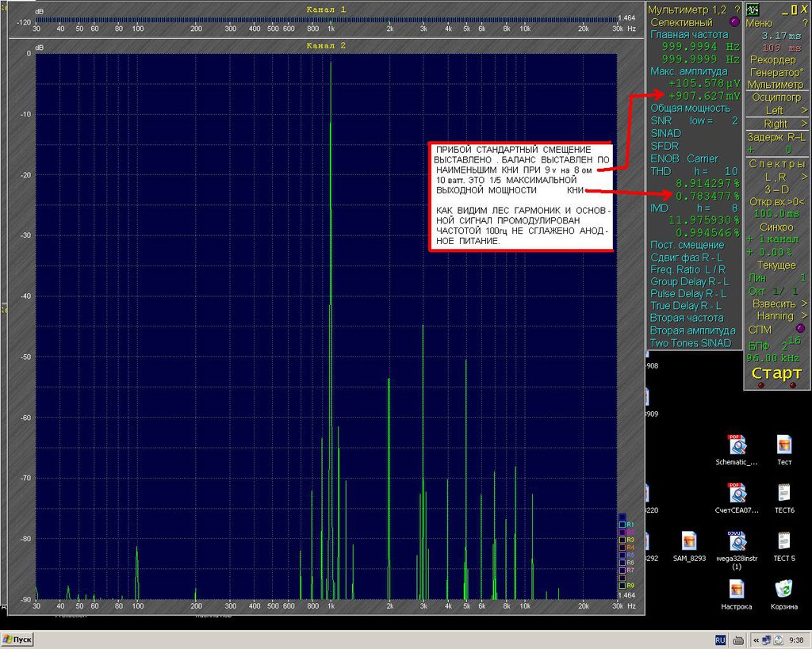Screen dimensions: 812x649
Task: Open the Меню item
Action: point(759,23)
